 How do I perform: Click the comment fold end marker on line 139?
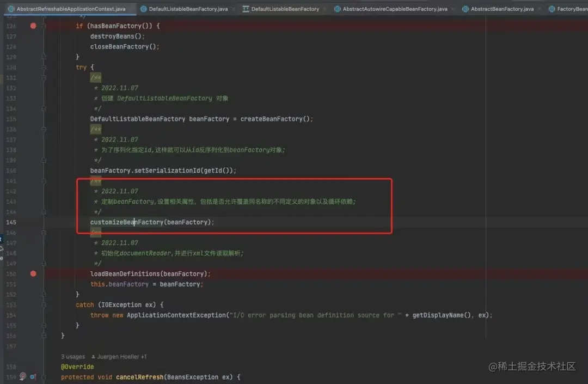click(44, 160)
